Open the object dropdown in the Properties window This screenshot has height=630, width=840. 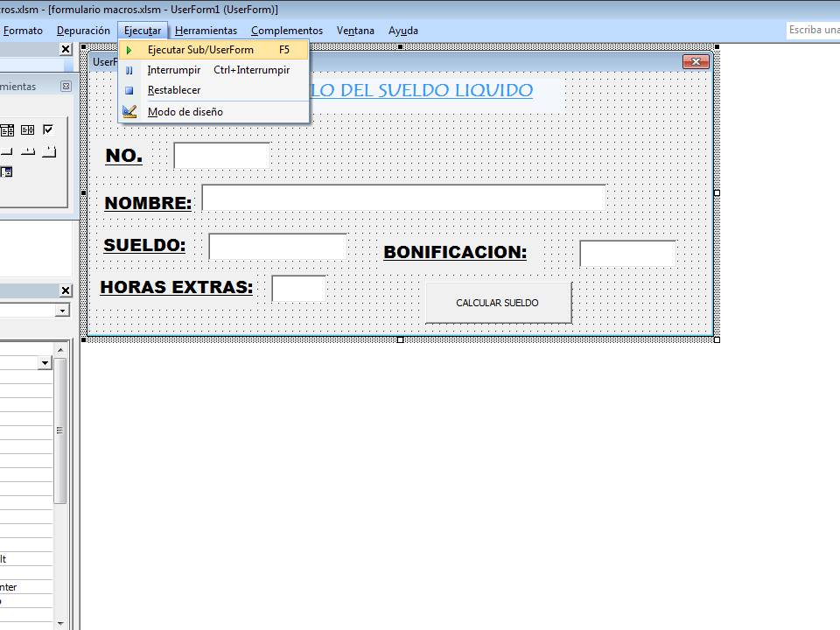pos(62,311)
